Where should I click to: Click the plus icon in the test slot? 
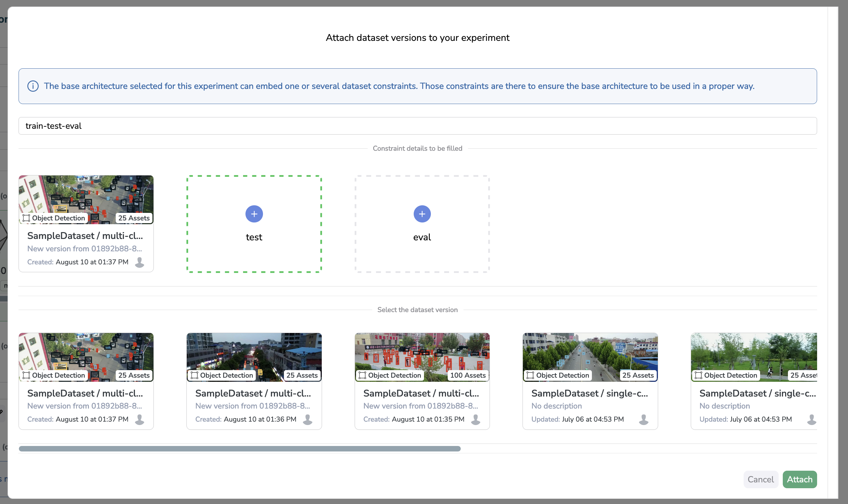point(254,214)
